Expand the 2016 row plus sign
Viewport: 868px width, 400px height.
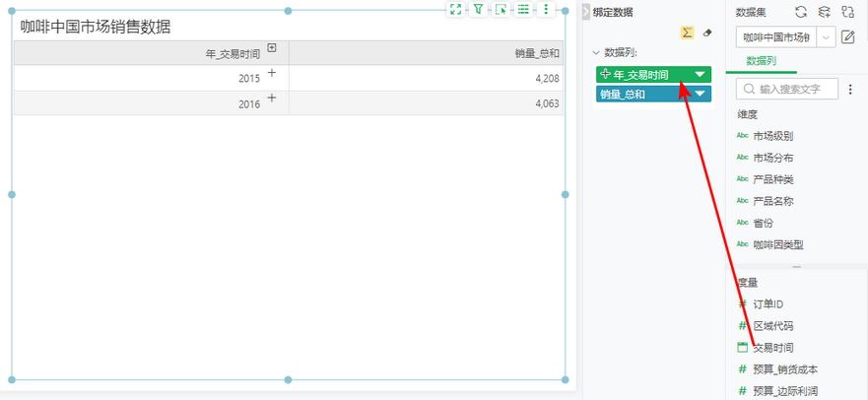point(272,98)
